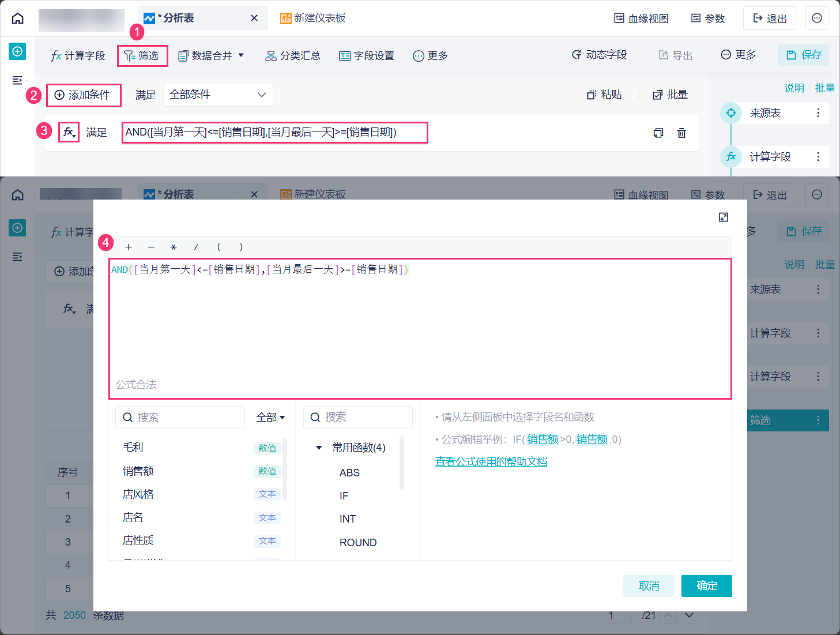Open the 字段设置 tool

pyautogui.click(x=367, y=55)
